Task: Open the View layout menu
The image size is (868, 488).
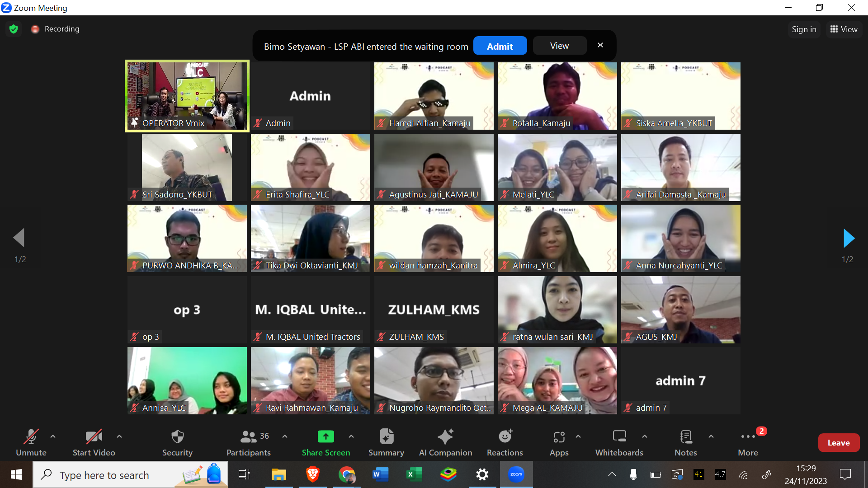Action: coord(844,29)
